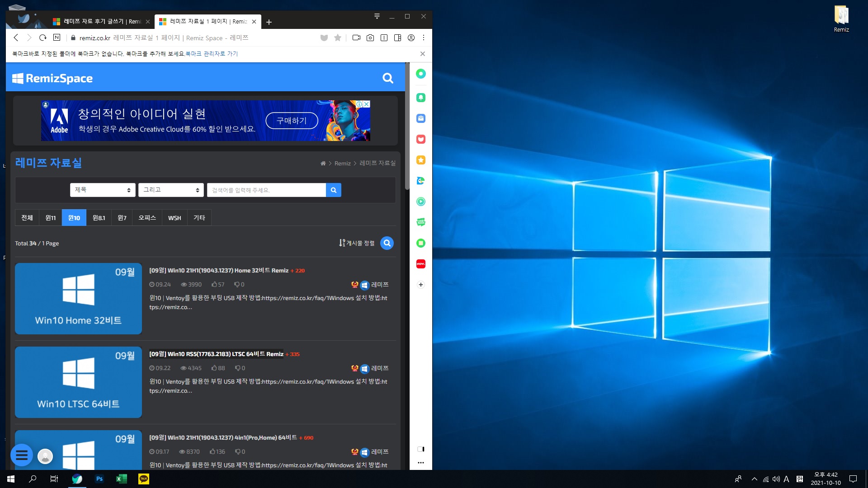
Task: Dismiss the bookmark bar notice
Action: pyautogui.click(x=423, y=53)
